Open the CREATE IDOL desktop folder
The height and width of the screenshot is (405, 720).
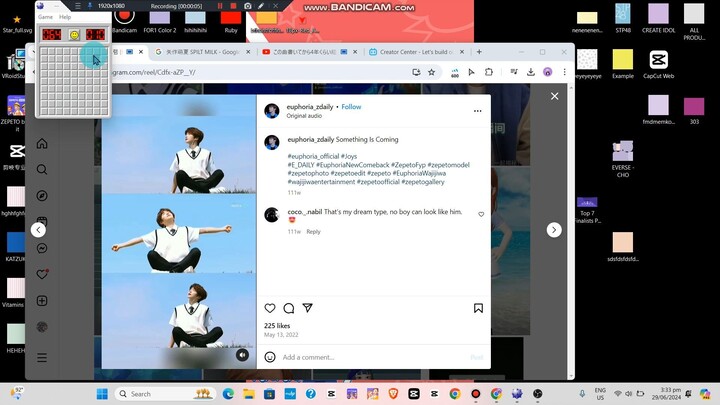coord(658,18)
